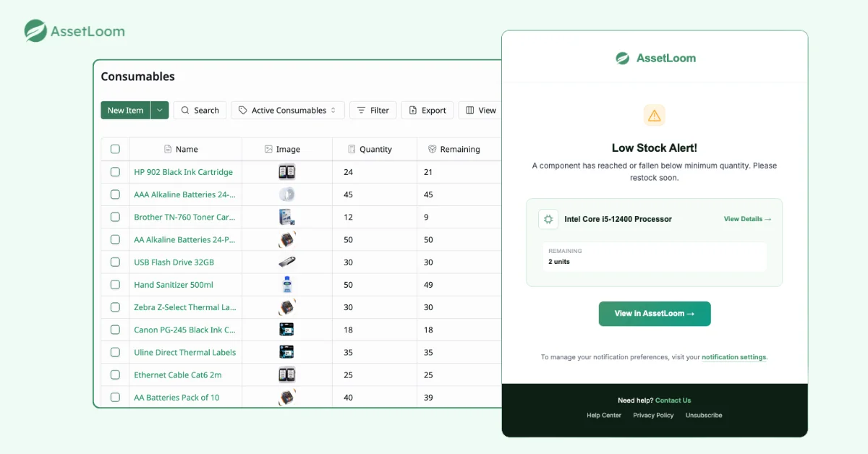This screenshot has height=454, width=868.
Task: Check the USB Flash Drive 32GB row checkbox
Action: 115,262
